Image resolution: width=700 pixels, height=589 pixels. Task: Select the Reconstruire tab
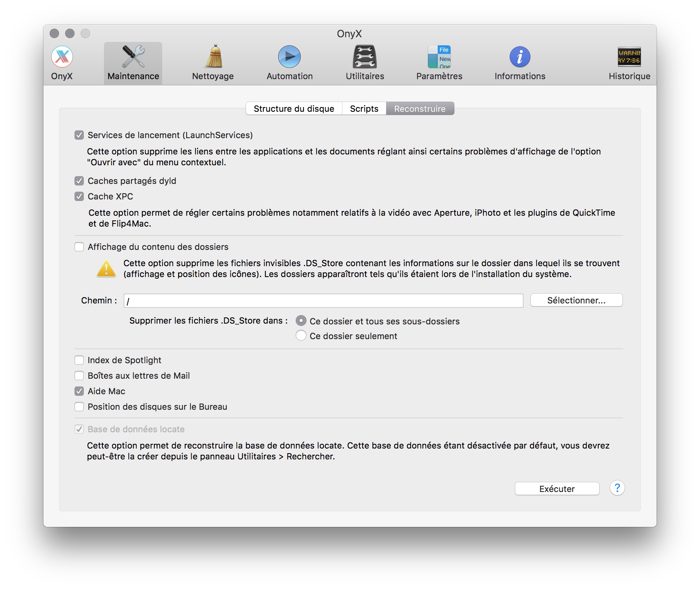[420, 109]
